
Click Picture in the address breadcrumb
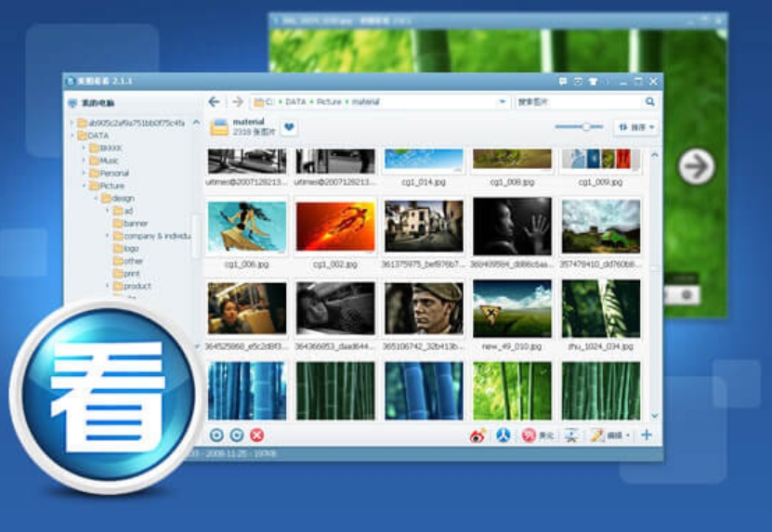[329, 102]
